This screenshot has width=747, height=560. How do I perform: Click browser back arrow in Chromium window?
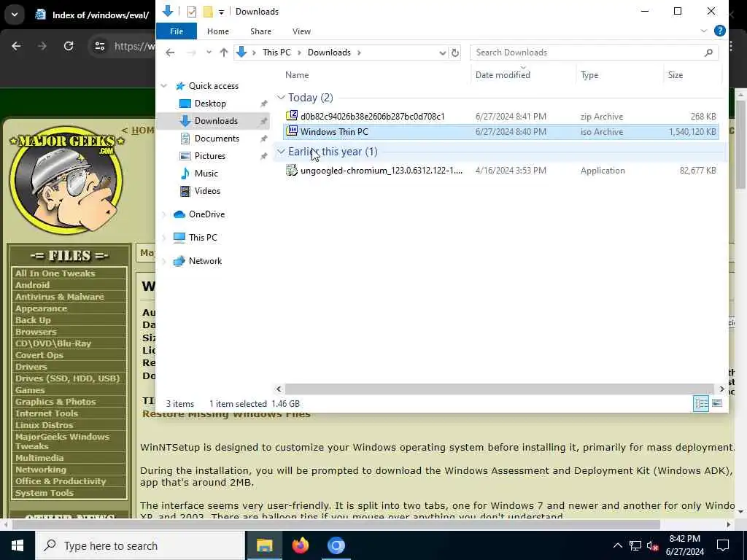[x=16, y=46]
